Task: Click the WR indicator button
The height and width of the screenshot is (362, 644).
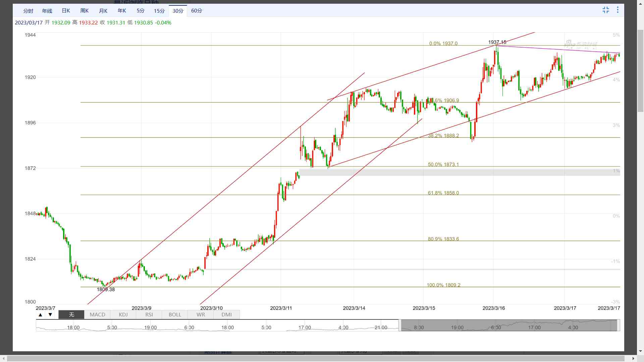Action: 201,315
